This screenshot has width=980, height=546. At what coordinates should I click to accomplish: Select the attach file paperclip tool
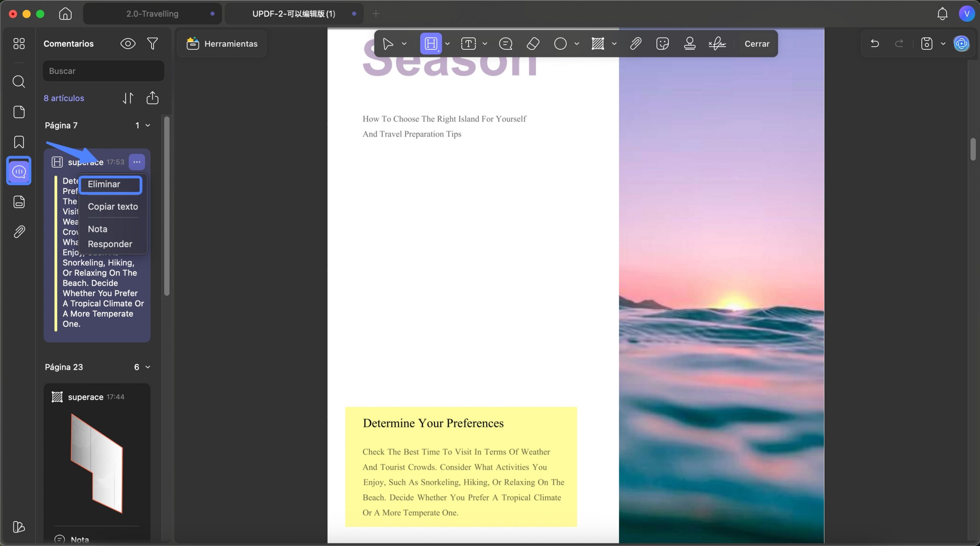635,44
